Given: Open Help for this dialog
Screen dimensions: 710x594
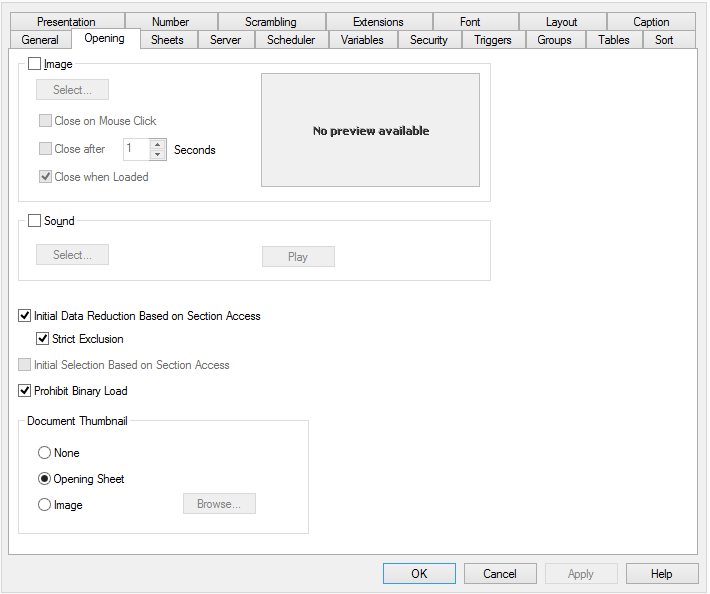Looking at the screenshot, I should pyautogui.click(x=662, y=574).
